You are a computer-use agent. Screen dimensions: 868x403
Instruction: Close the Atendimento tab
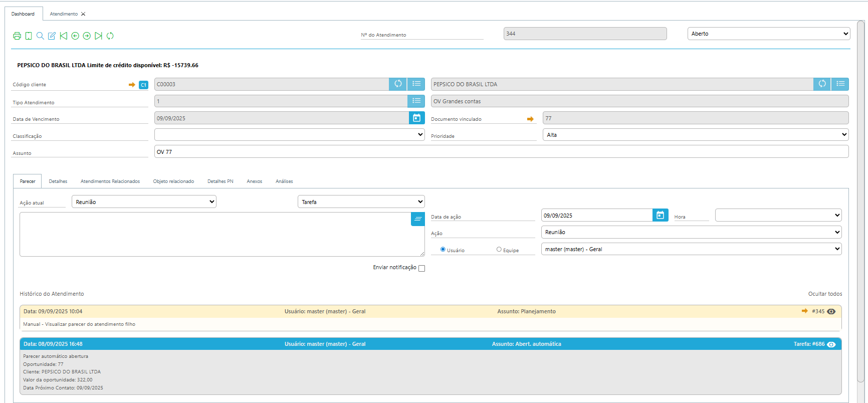pyautogui.click(x=83, y=14)
